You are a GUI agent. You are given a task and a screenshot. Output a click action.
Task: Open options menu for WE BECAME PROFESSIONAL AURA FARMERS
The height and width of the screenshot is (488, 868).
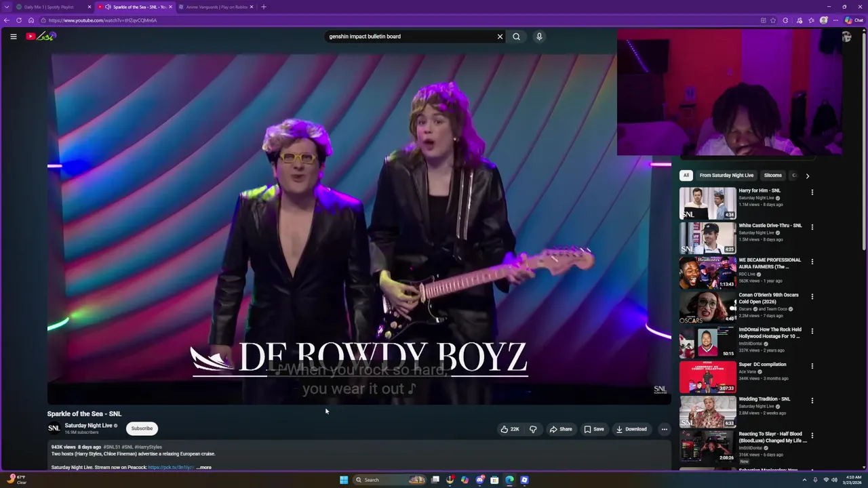point(812,262)
